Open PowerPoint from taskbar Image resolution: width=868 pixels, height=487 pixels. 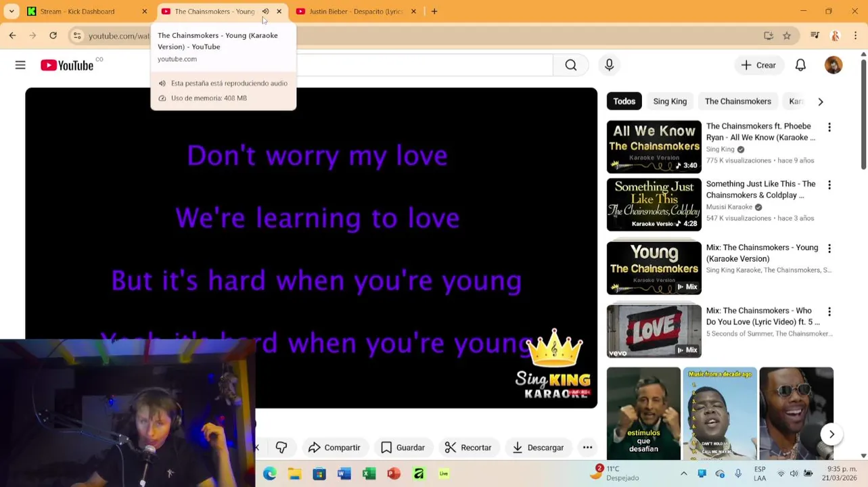click(394, 473)
